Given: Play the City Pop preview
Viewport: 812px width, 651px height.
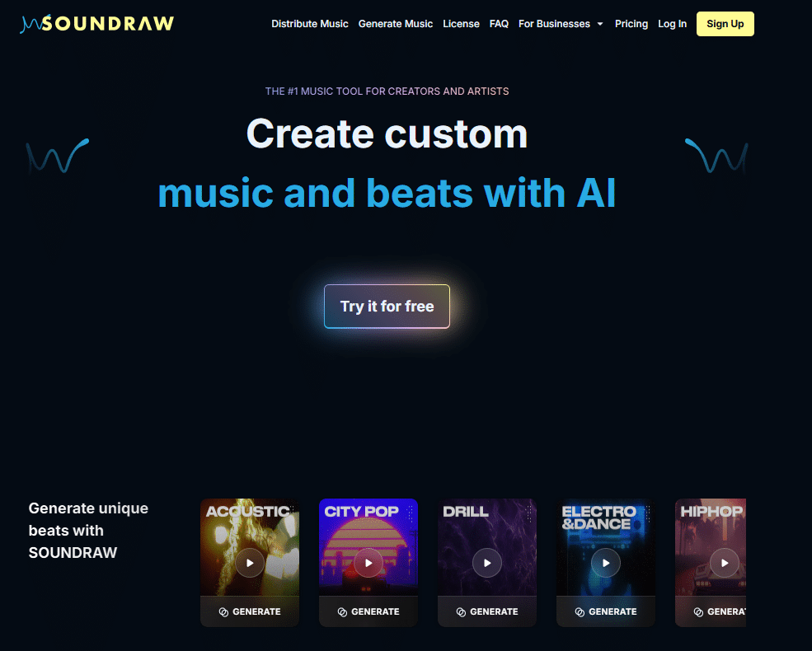Looking at the screenshot, I should [x=368, y=563].
